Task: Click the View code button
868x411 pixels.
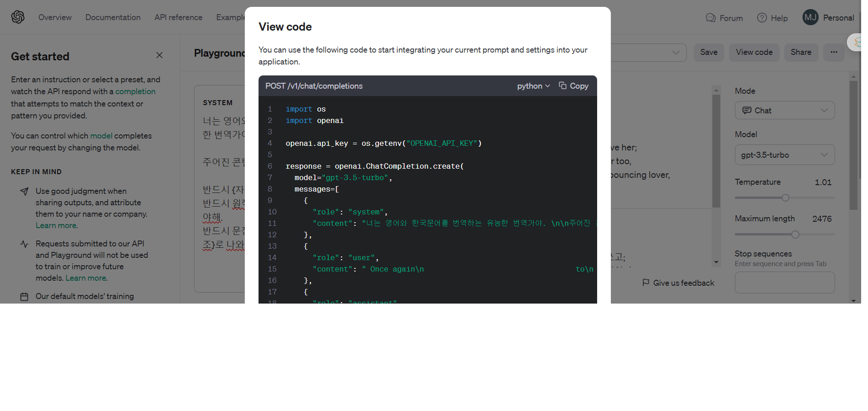Action: click(x=754, y=52)
